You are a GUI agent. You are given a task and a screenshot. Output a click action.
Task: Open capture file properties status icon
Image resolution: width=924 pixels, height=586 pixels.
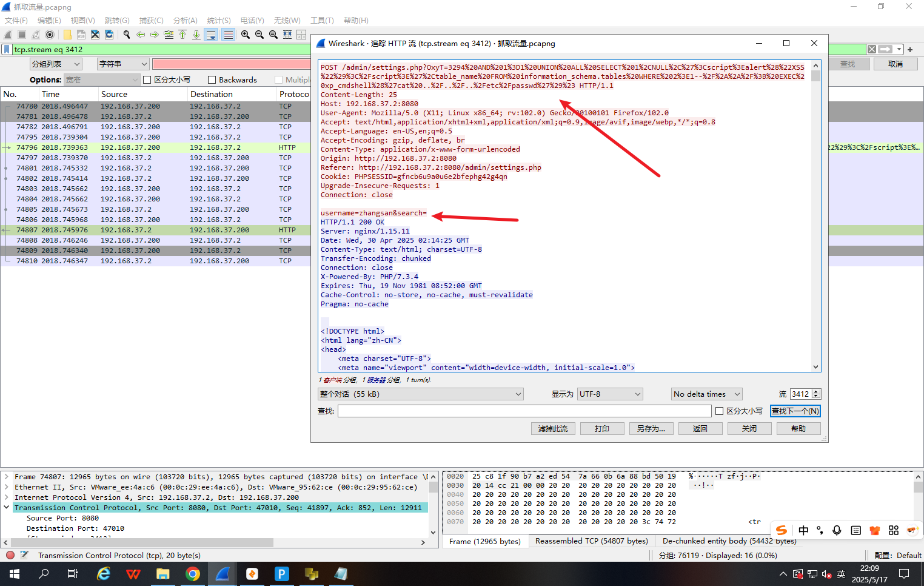coord(24,555)
